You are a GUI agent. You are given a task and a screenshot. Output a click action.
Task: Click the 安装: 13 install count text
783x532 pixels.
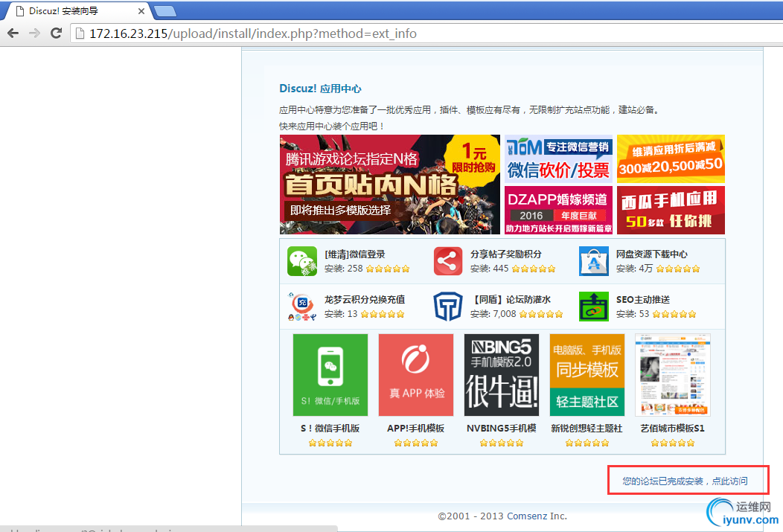[x=341, y=314]
